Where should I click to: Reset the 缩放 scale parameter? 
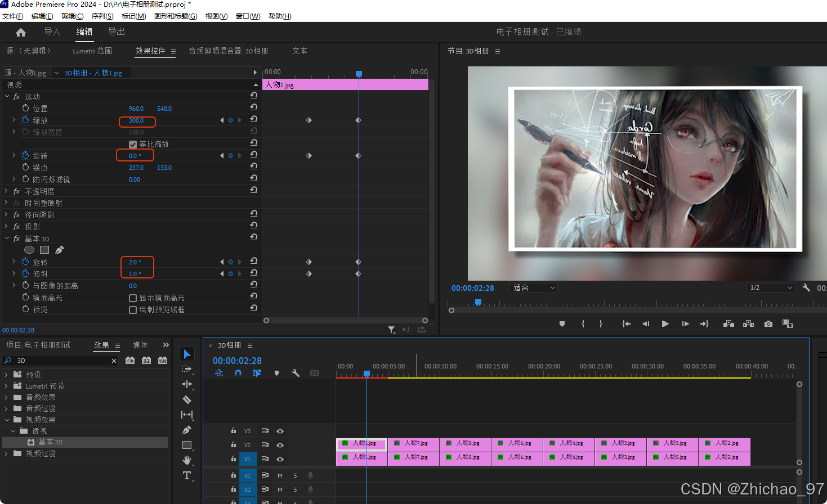(x=254, y=119)
